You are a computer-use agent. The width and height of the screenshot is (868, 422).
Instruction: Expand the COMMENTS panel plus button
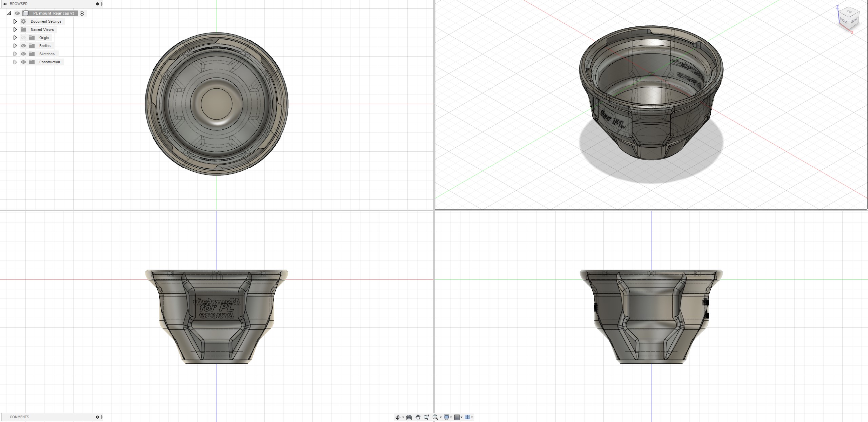click(97, 417)
